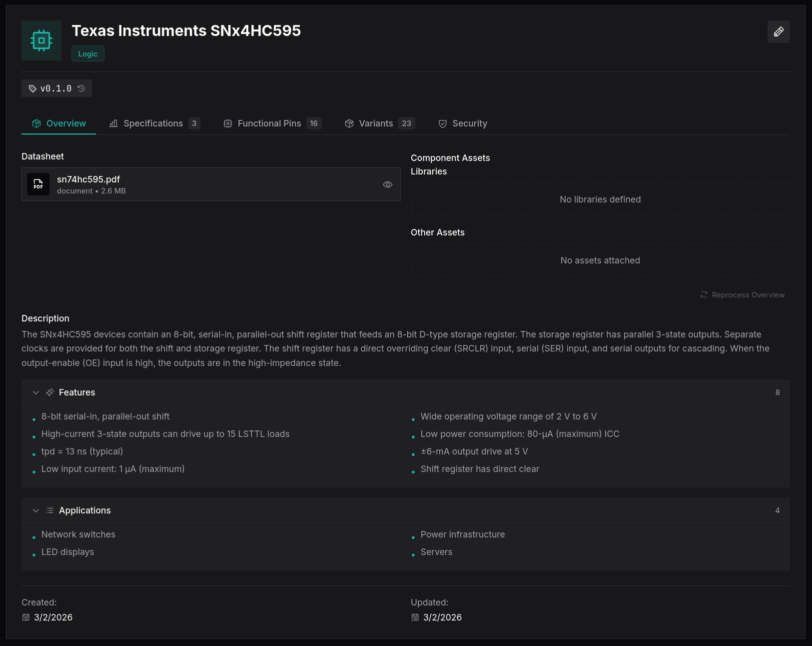The height and width of the screenshot is (646, 812).
Task: Click the Reprocess Overview button
Action: click(x=742, y=295)
